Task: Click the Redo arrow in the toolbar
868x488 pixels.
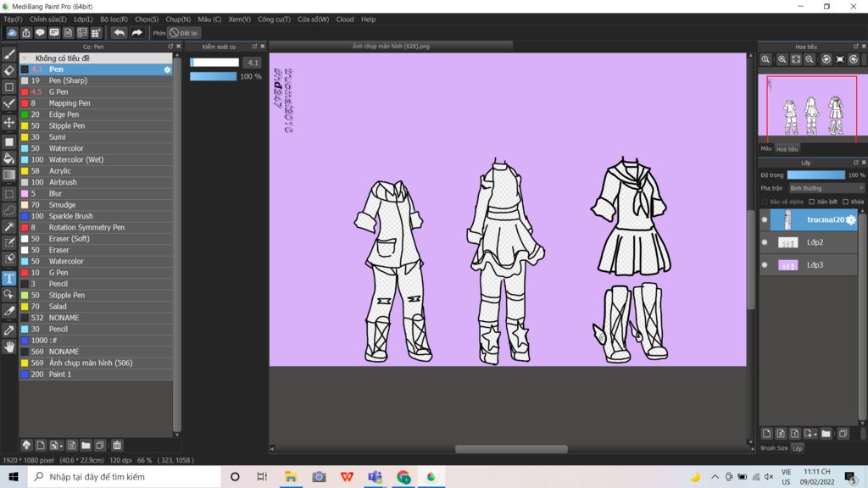Action: click(x=136, y=33)
